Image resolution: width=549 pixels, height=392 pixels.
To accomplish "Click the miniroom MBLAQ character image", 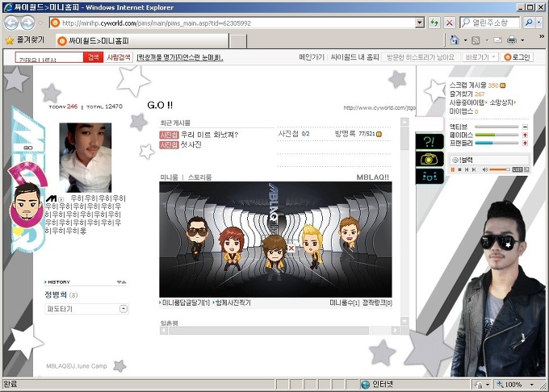I will (x=275, y=240).
